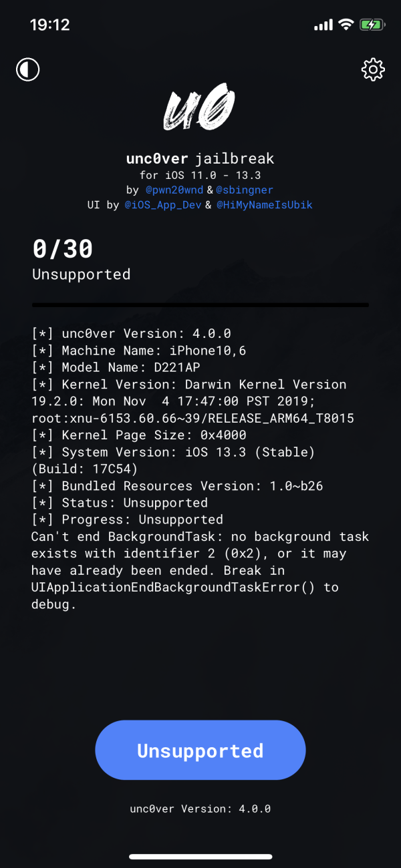The image size is (401, 868).
Task: Tap the 0/30 progress counter
Action: 62,248
